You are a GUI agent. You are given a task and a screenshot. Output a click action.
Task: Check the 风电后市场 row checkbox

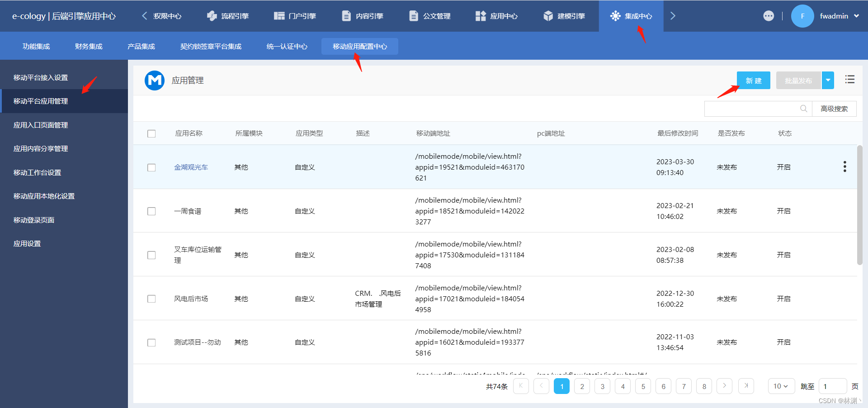[x=151, y=299]
